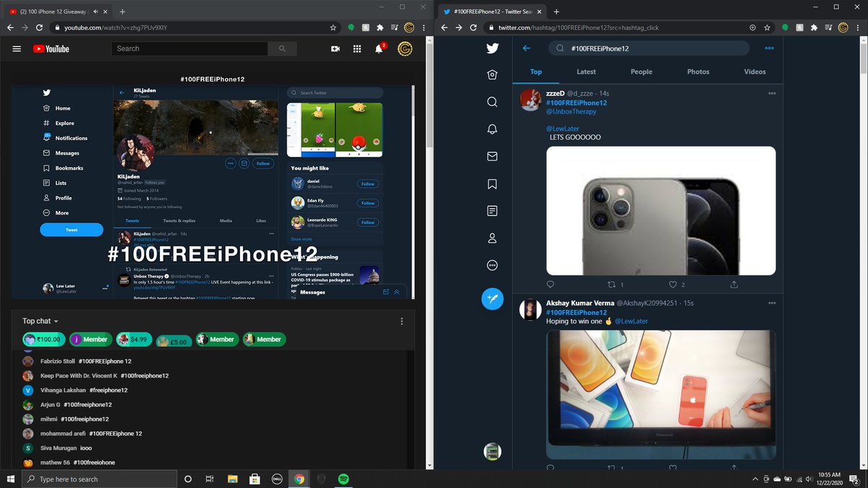Click the £5.00 Super Chat chip

click(x=174, y=340)
